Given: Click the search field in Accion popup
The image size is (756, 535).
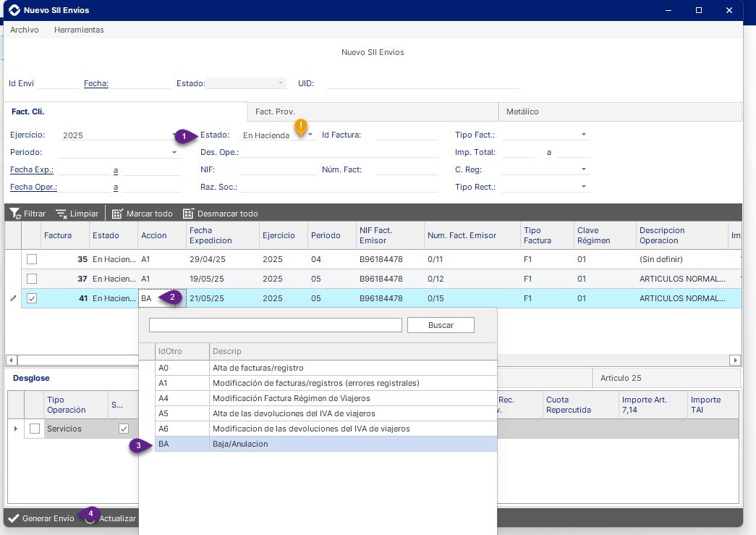Looking at the screenshot, I should click(276, 325).
